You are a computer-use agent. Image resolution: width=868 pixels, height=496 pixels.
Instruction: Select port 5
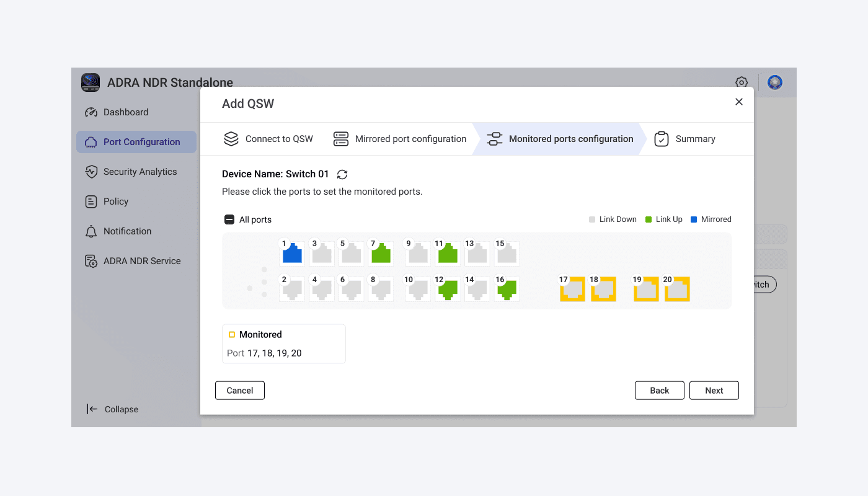point(352,254)
